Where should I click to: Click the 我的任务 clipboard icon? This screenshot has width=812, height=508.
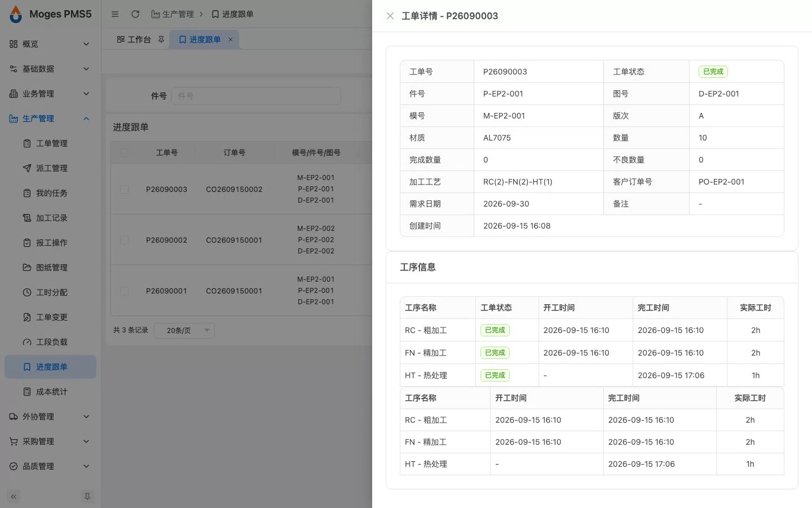(27, 193)
